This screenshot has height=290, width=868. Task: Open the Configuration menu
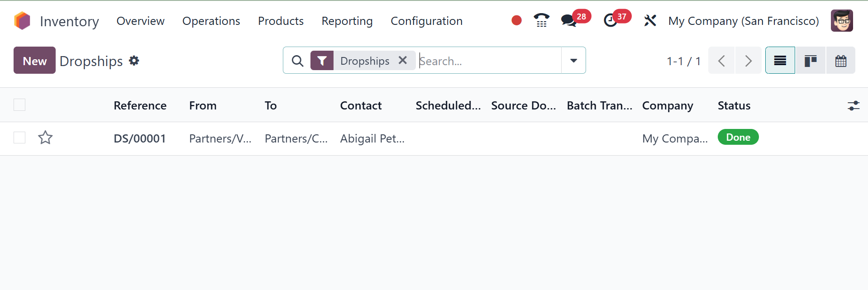[x=426, y=21]
